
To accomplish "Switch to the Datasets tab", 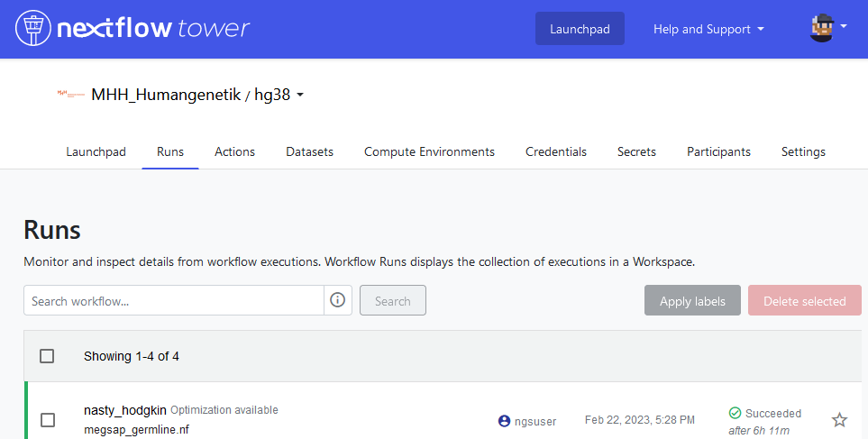I will tap(309, 151).
